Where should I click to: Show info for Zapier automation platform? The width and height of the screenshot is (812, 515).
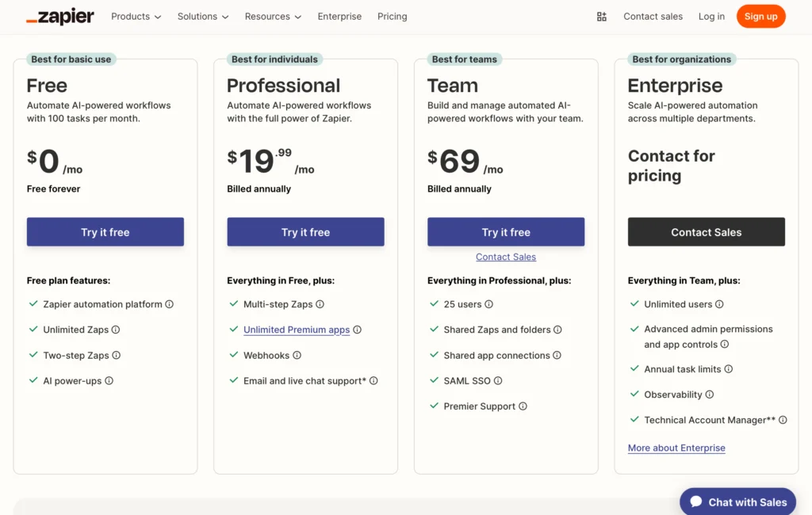click(x=170, y=304)
